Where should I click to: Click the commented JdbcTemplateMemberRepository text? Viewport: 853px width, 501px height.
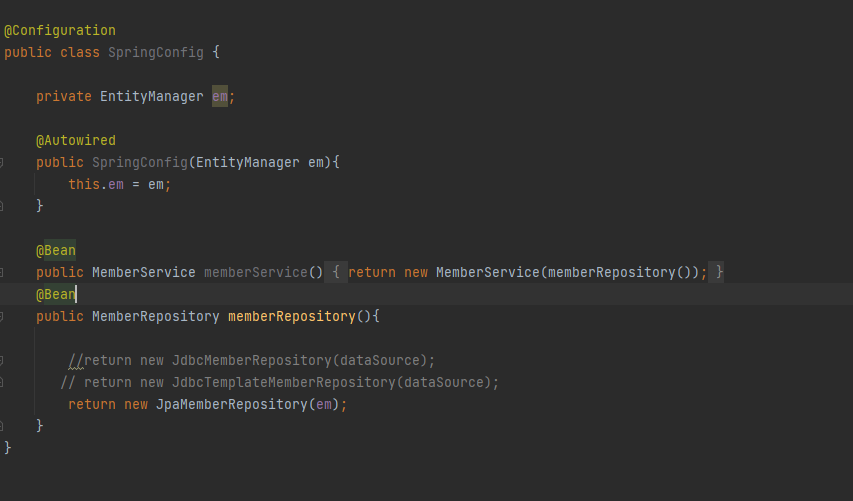pyautogui.click(x=283, y=382)
